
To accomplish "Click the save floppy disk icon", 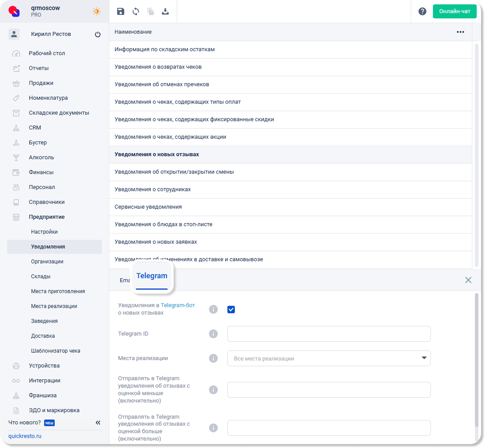I will pyautogui.click(x=121, y=12).
